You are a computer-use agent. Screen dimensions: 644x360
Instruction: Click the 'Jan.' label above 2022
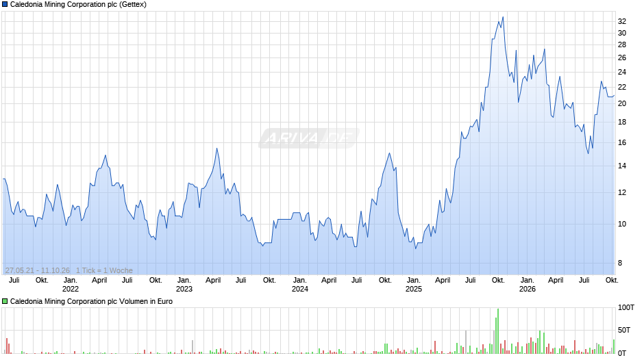71,281
